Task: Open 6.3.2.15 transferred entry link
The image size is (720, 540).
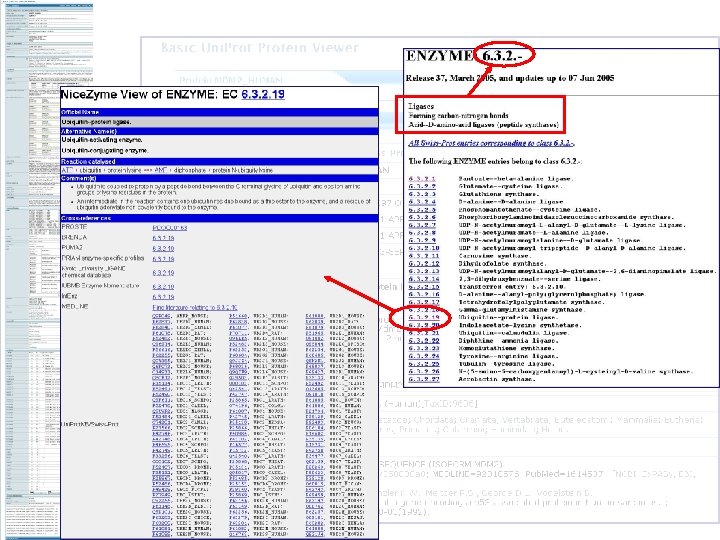Action: pyautogui.click(x=424, y=287)
